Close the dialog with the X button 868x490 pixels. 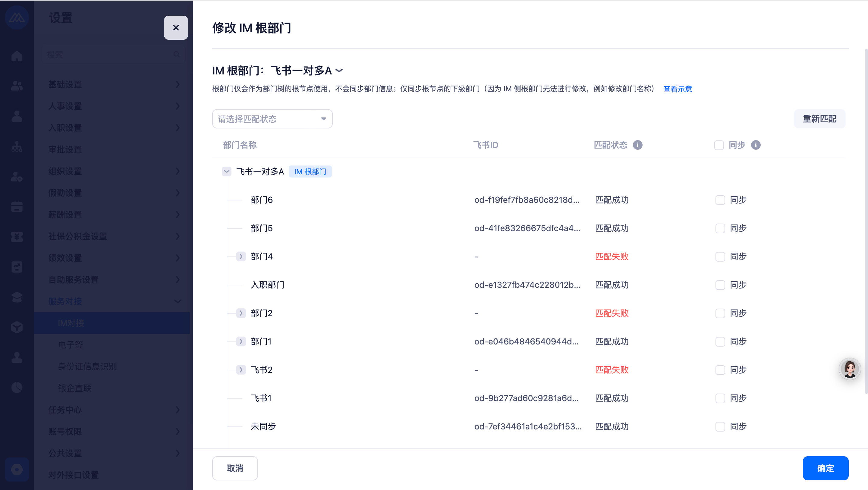click(176, 28)
